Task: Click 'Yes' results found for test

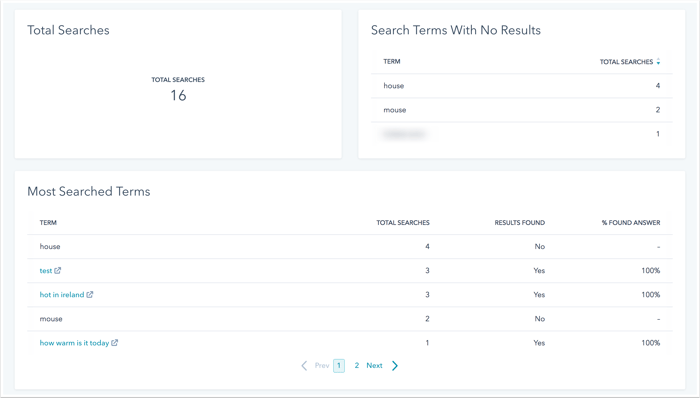Action: tap(539, 270)
